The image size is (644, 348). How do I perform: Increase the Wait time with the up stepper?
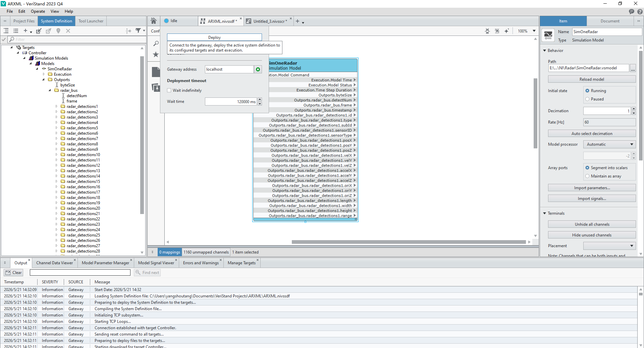(x=260, y=99)
